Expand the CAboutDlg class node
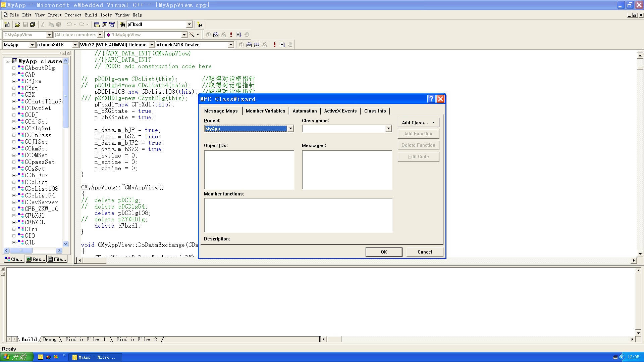 [14, 68]
